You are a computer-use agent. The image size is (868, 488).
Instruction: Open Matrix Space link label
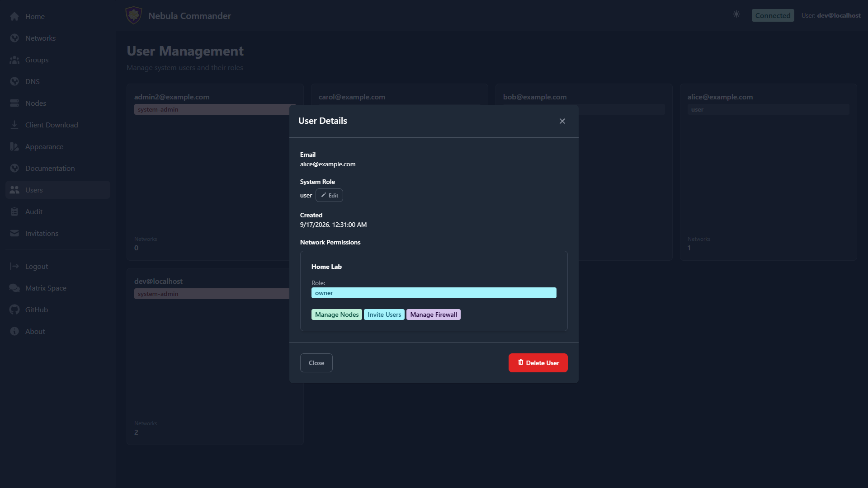coord(46,288)
